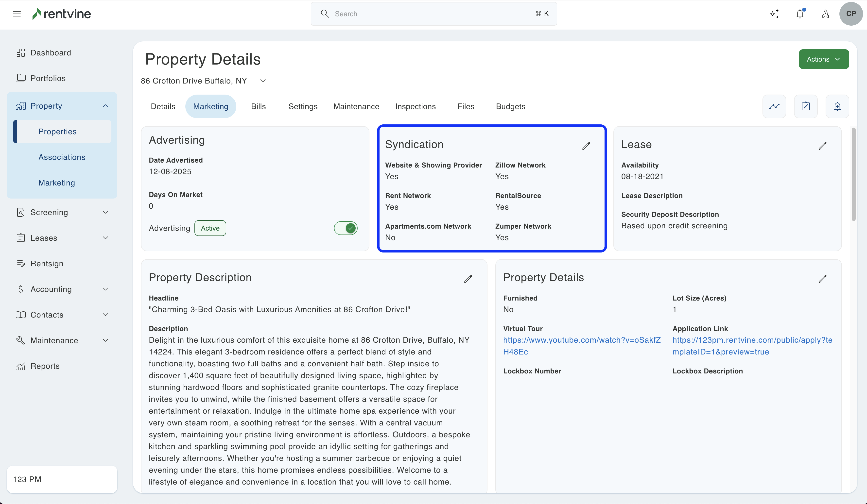Turn off the Advertising active toggle
The height and width of the screenshot is (504, 867).
(346, 228)
